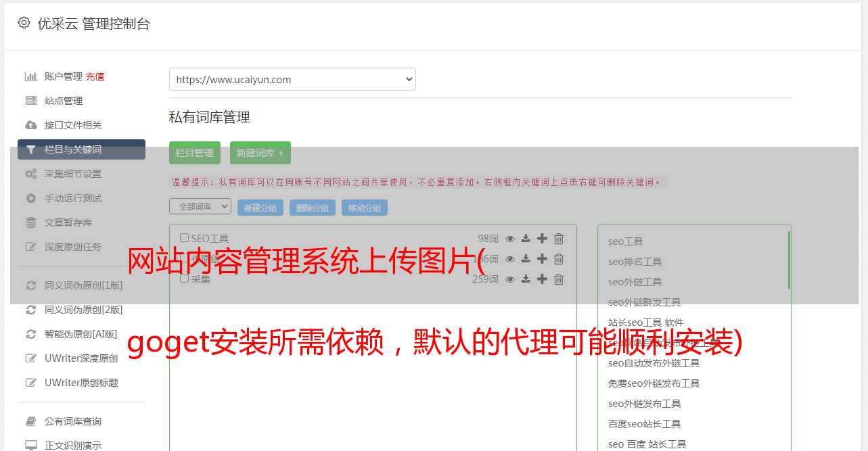Click the monitor icon for 正文识别演示
Viewport: 868px width, 451px height.
[31, 446]
